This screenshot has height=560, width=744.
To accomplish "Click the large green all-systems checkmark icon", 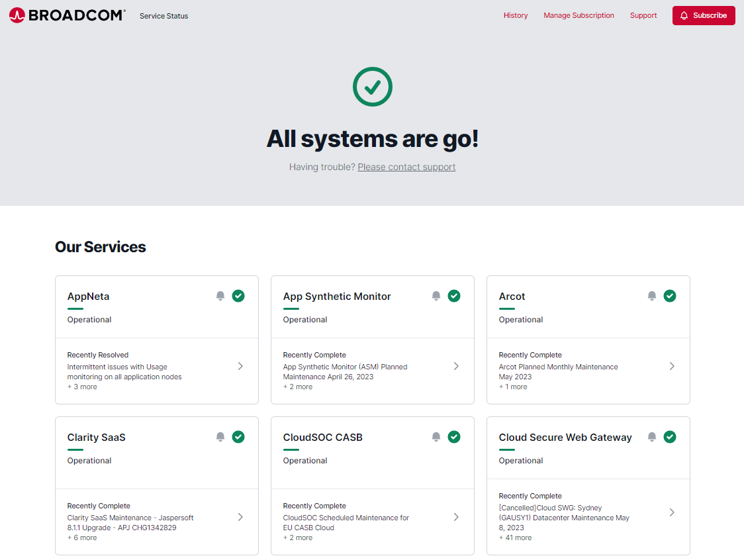I will coord(372,87).
